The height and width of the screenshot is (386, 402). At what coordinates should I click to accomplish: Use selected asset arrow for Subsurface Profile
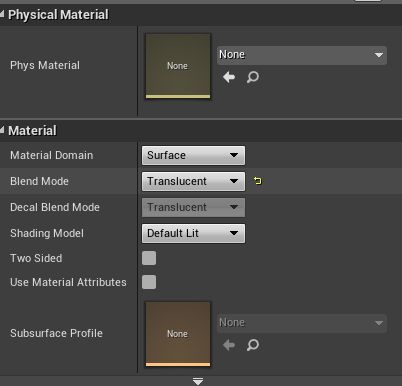pyautogui.click(x=229, y=345)
